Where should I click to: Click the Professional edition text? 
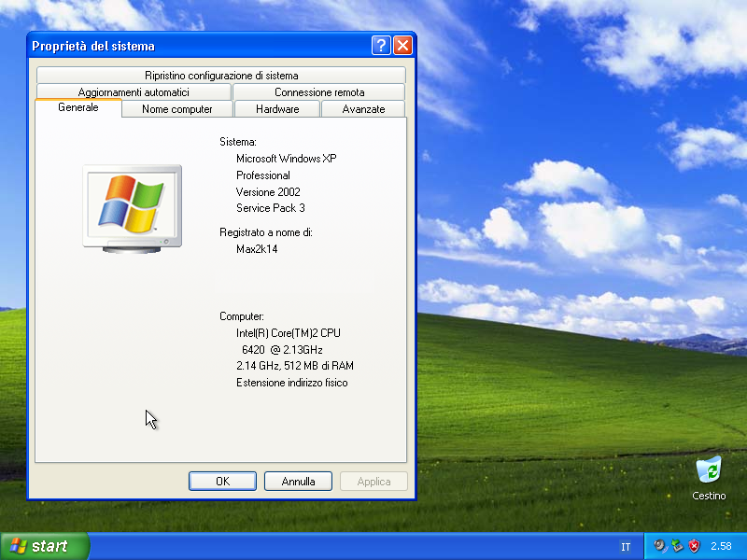point(263,175)
